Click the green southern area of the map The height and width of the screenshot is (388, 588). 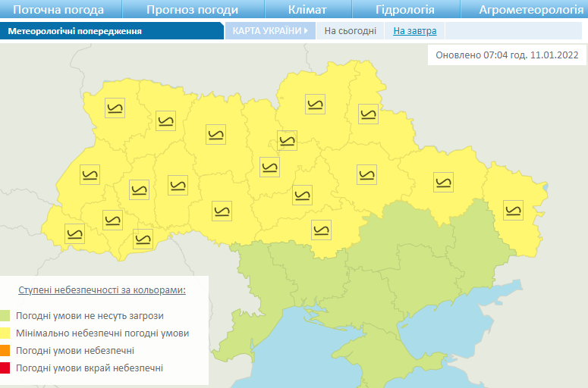pos(410,258)
